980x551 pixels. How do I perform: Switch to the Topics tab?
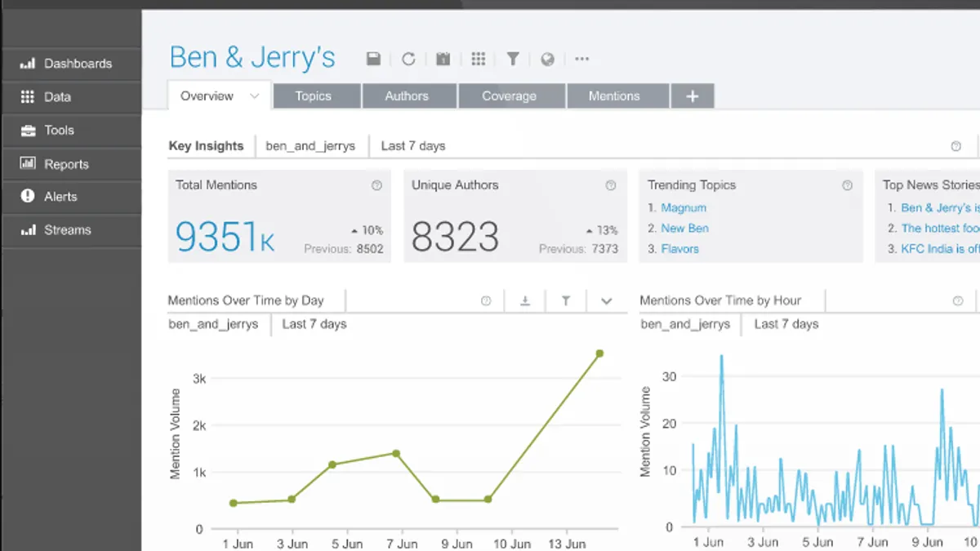click(x=317, y=96)
